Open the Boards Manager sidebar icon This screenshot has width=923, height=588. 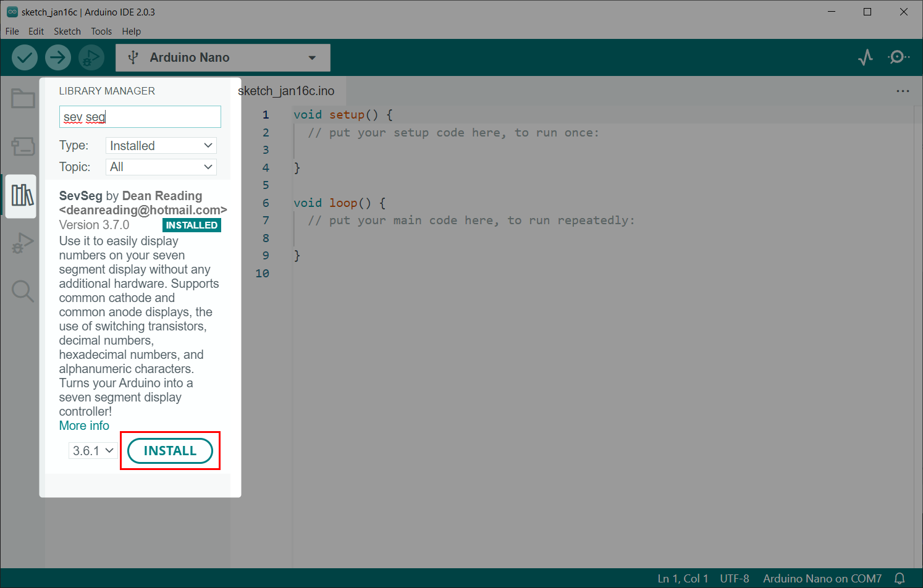pyautogui.click(x=23, y=146)
